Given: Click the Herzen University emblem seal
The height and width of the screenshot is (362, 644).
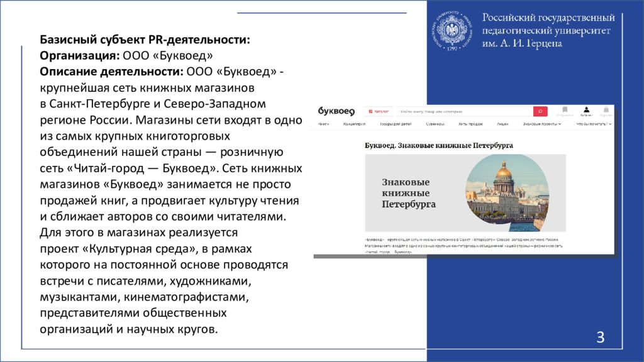Looking at the screenshot, I should (x=452, y=31).
